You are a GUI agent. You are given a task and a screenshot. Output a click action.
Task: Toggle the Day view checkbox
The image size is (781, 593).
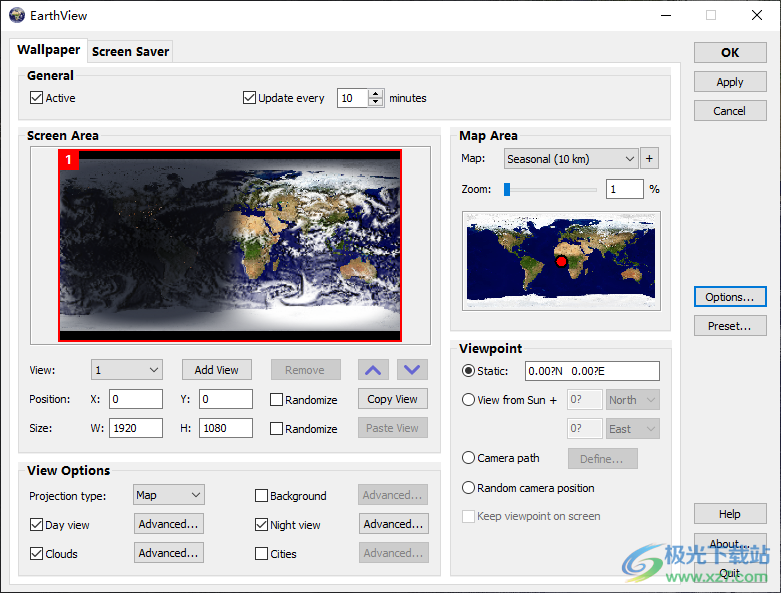tap(36, 525)
